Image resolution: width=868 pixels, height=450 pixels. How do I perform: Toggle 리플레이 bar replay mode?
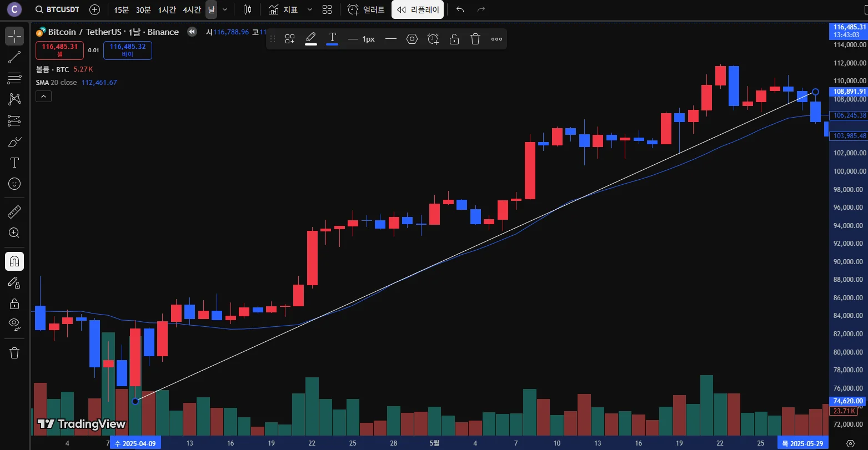[x=418, y=9]
